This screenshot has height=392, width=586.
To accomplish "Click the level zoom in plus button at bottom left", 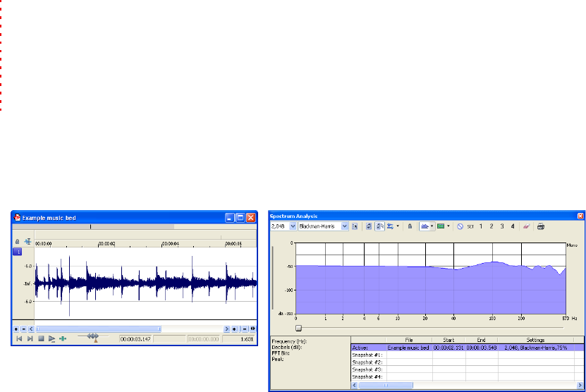I will pos(16,329).
